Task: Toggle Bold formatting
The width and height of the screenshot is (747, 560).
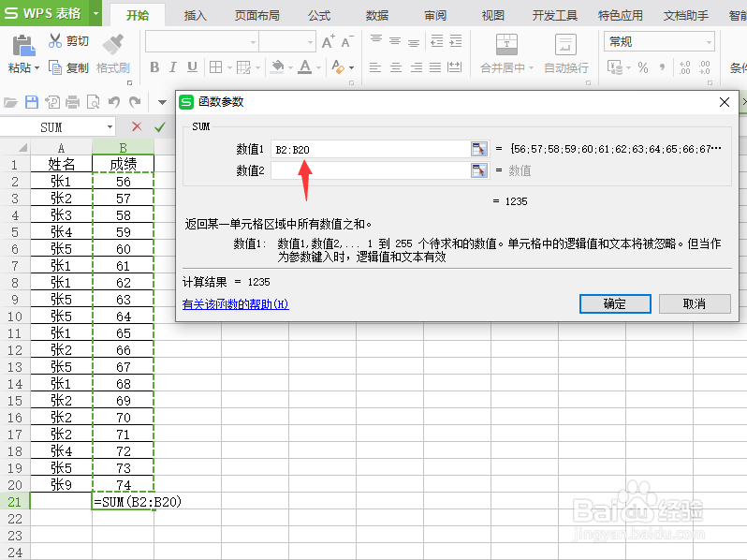Action: pos(154,67)
